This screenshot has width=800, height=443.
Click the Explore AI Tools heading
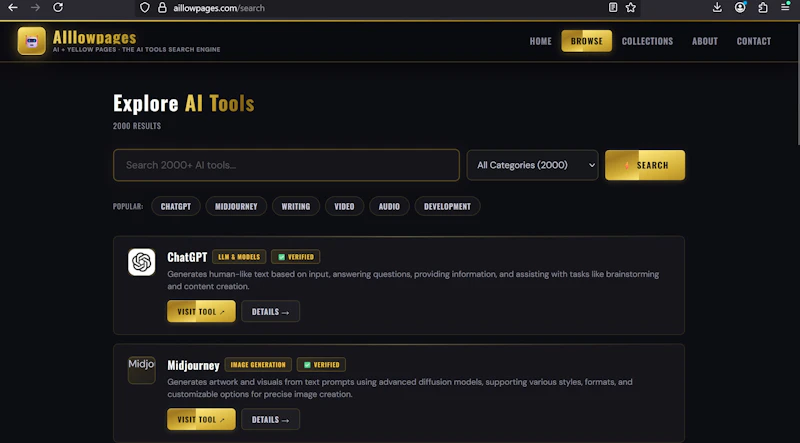pos(184,103)
